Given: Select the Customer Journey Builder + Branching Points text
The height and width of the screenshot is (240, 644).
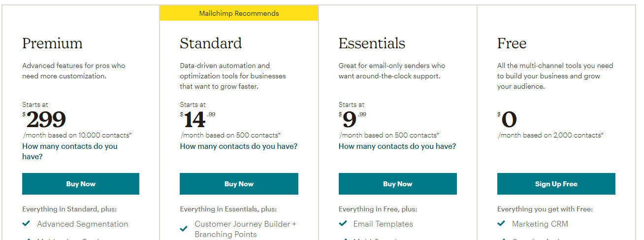Looking at the screenshot, I should tap(246, 229).
